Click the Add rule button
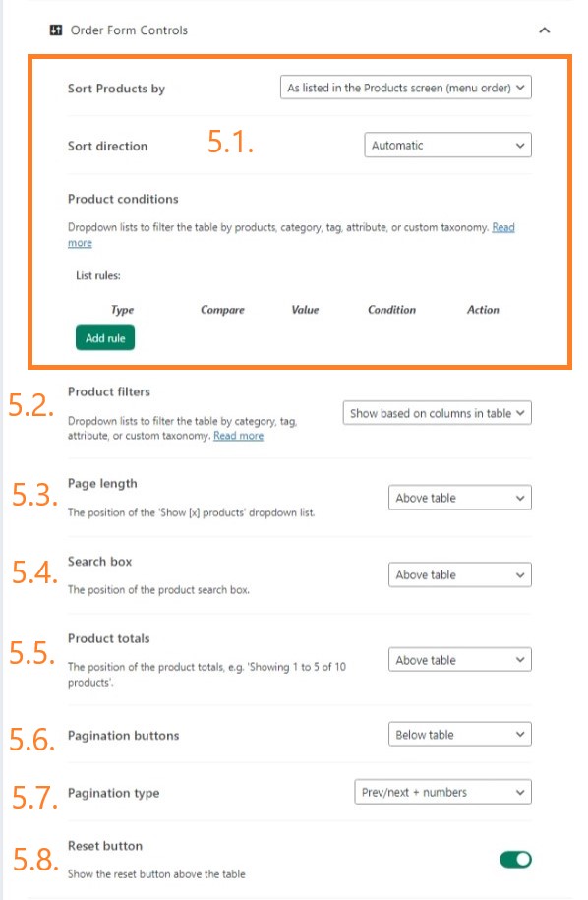The width and height of the screenshot is (588, 900). [x=105, y=338]
